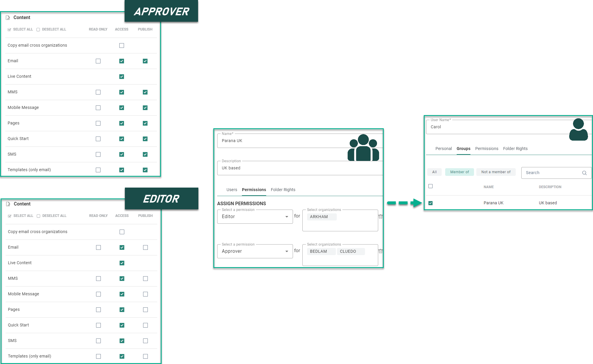Click the Content document icon in Editor panel

(8, 204)
